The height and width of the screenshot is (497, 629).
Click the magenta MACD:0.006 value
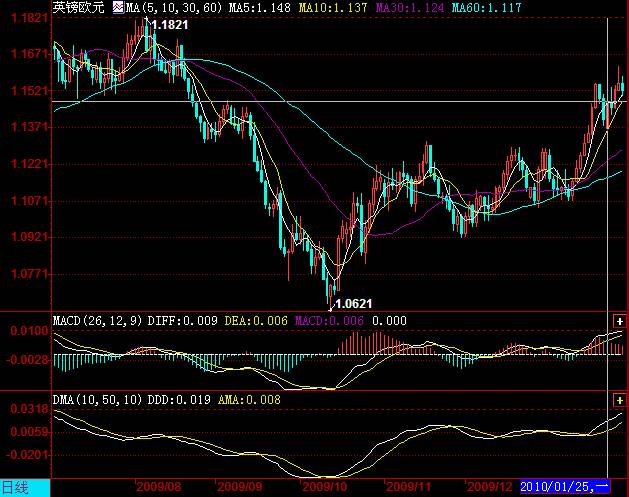[329, 321]
